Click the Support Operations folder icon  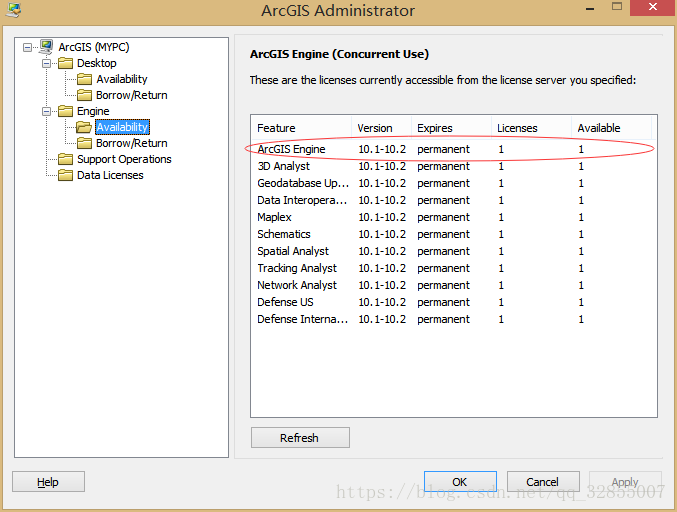pyautogui.click(x=65, y=159)
